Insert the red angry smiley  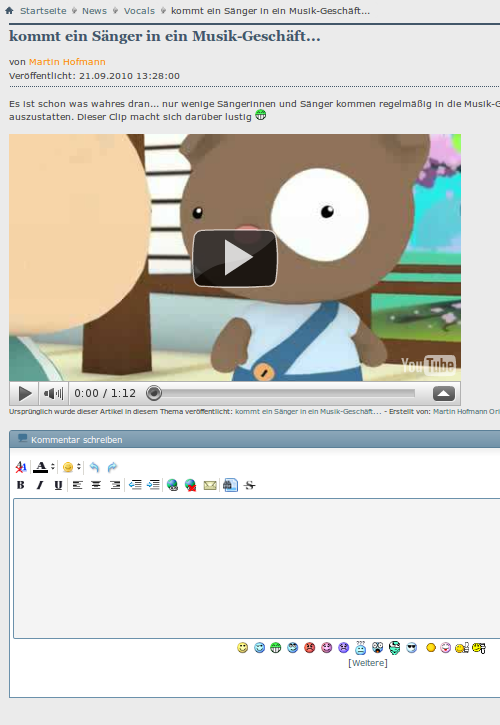[x=309, y=648]
